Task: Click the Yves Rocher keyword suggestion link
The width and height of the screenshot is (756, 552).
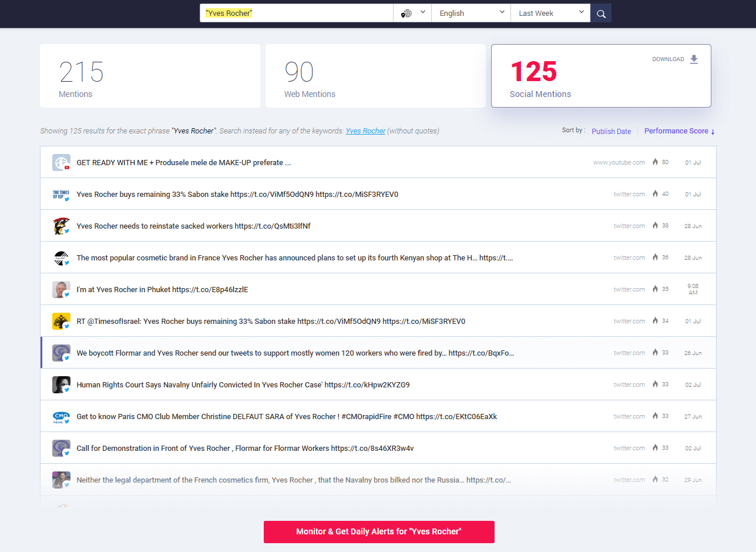Action: coord(365,131)
